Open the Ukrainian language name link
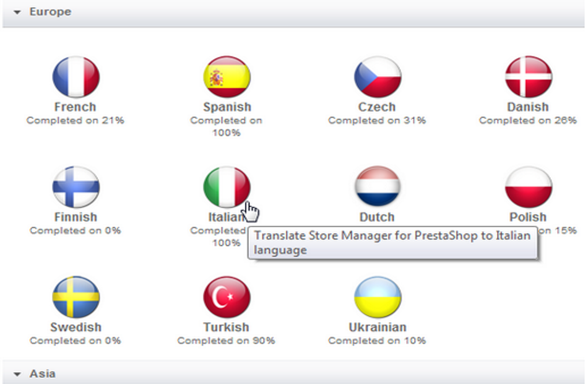 coord(378,327)
